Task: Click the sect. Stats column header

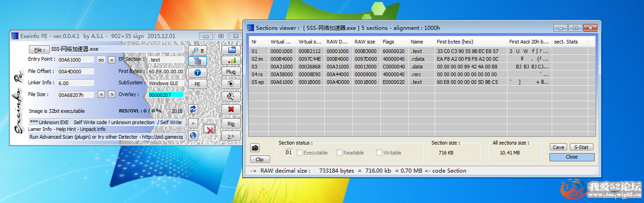Action: (570, 42)
